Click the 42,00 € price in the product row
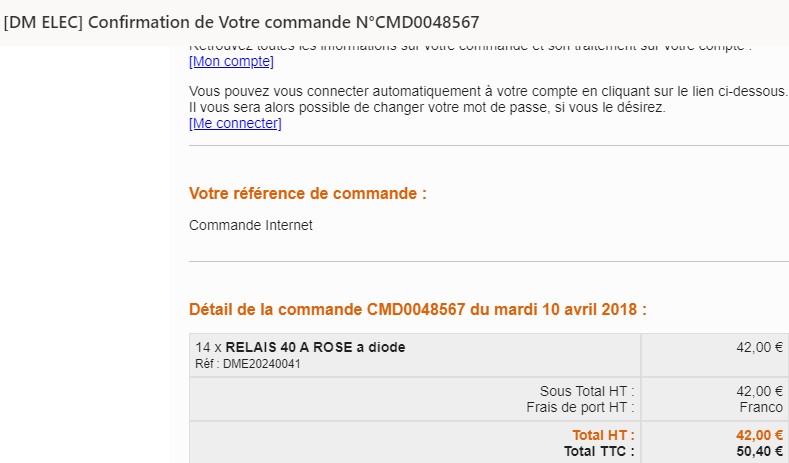This screenshot has width=789, height=463. pos(759,347)
